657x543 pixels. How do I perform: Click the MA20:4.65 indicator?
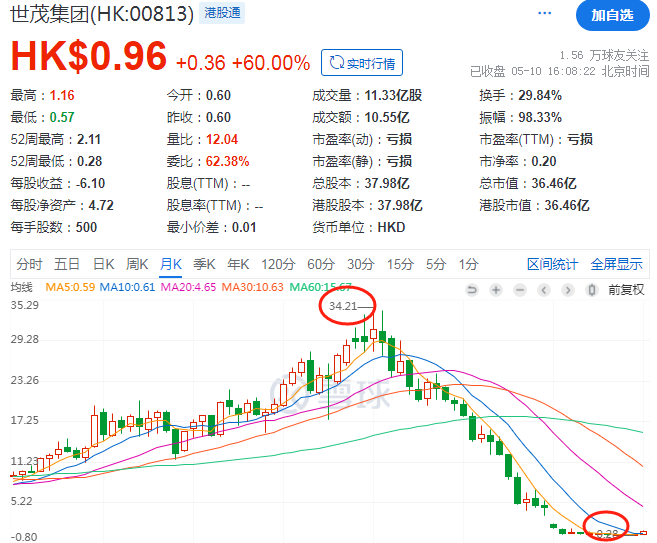[x=188, y=287]
